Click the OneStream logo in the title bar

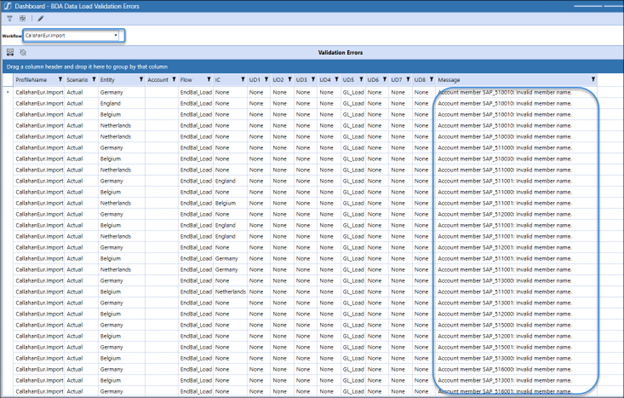tap(7, 6)
